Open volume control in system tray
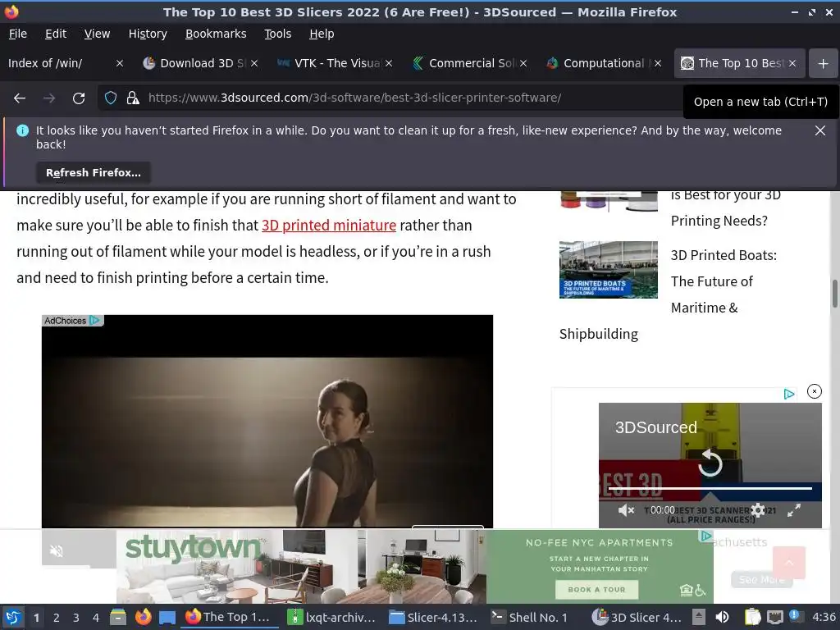 (722, 617)
